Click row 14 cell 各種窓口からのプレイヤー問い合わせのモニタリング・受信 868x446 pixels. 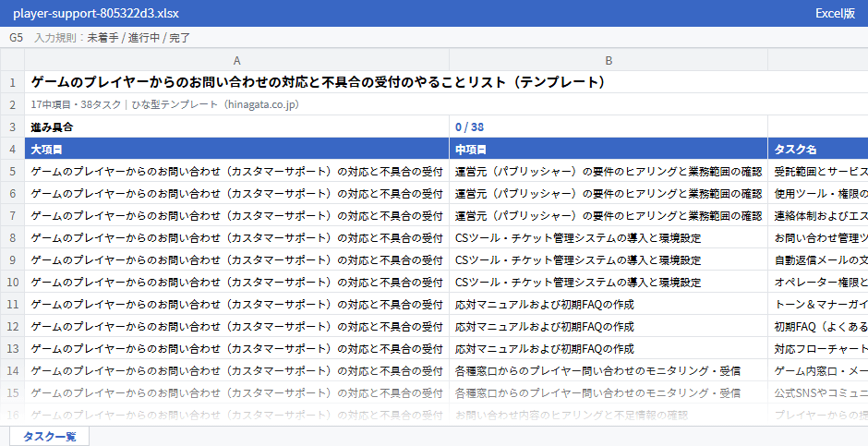click(609, 370)
